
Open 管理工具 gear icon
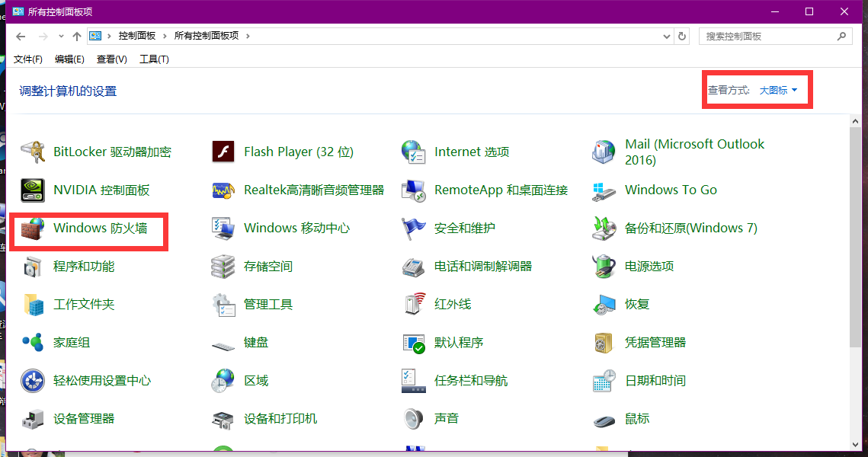coord(223,305)
